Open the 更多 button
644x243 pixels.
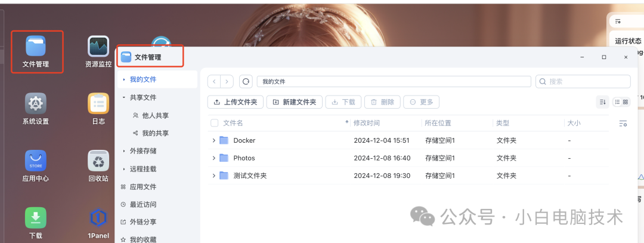coord(422,102)
